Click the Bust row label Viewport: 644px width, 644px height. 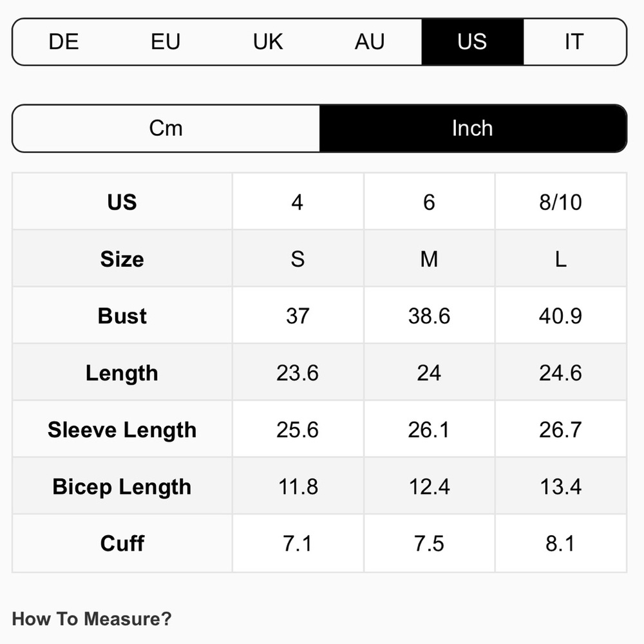tap(122, 316)
